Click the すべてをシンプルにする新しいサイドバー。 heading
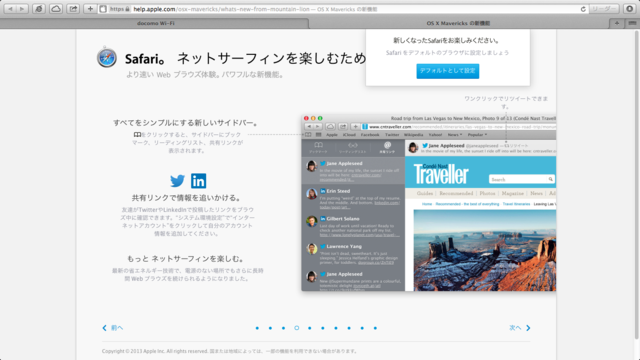Image resolution: width=640 pixels, height=360 pixels. 186,123
